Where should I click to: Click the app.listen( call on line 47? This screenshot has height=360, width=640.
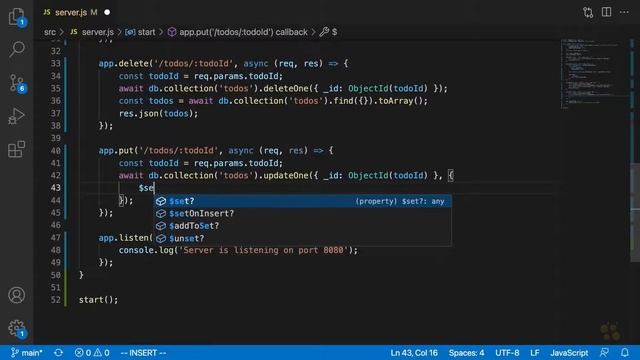coord(125,238)
